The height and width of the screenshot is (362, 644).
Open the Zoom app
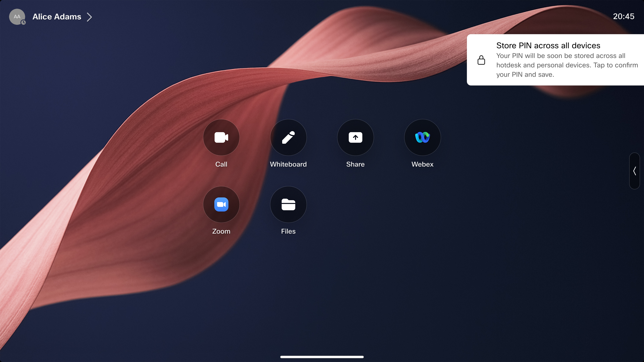pos(221,204)
